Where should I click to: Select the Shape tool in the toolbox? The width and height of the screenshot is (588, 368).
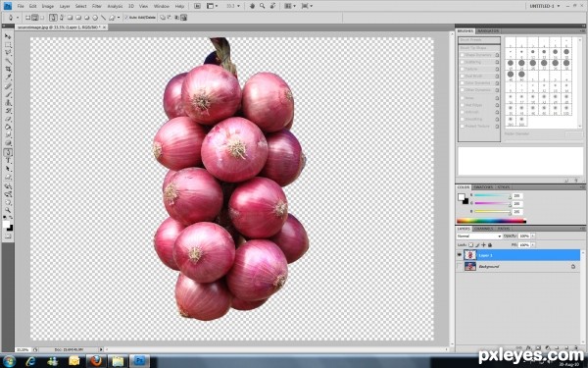8,178
